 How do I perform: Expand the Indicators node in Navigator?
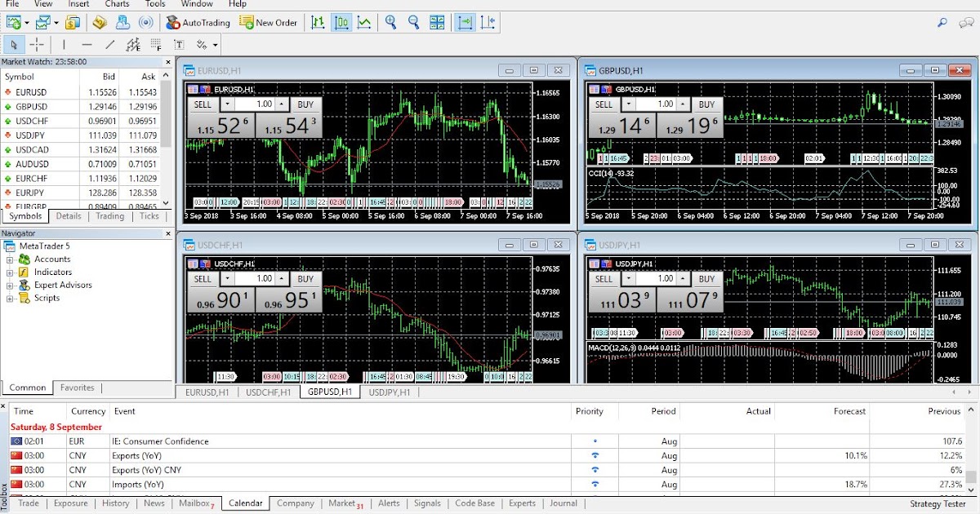point(11,273)
